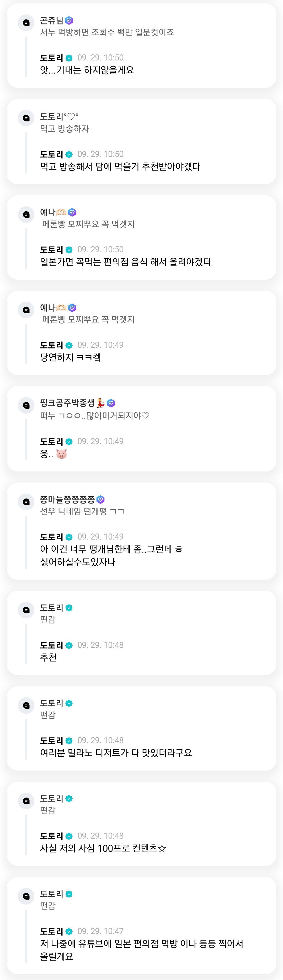Click the purple badge after 쫑마늘쫑쫑쫑쫑
Screen dimensions: 283x980
pos(101,500)
